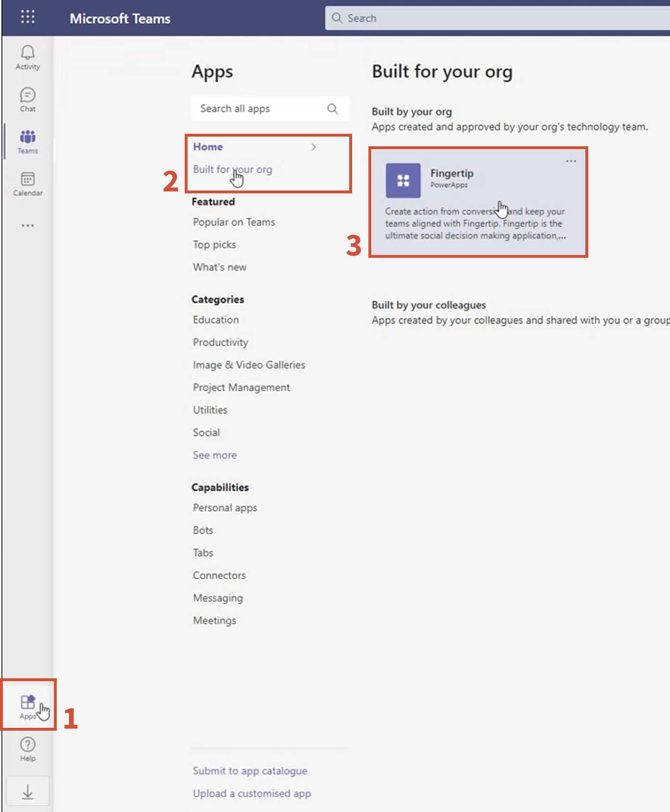Browse the Project Management category
670x812 pixels.
[x=241, y=388]
